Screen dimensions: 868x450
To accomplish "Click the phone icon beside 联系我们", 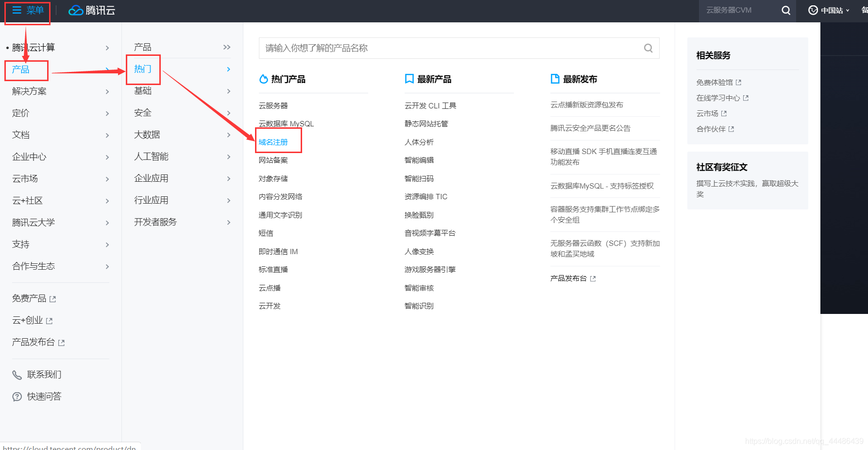I will pyautogui.click(x=17, y=375).
